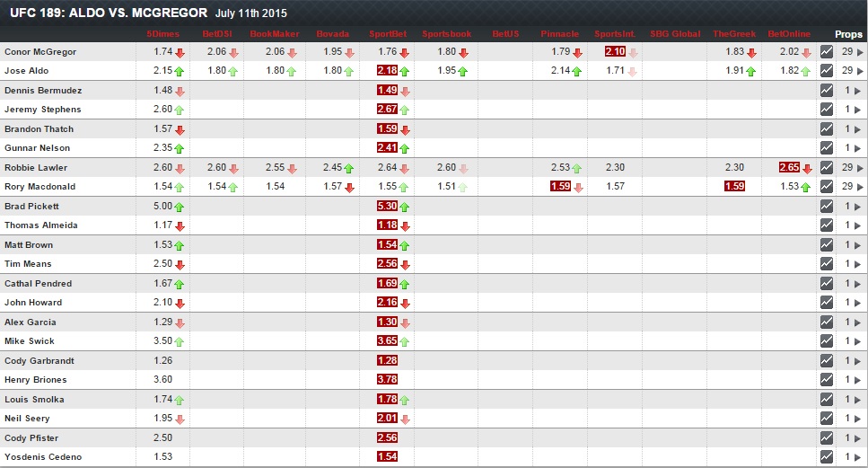The image size is (868, 468).
Task: Open the odds chart icon for Rory Macdonald
Action: tap(827, 186)
